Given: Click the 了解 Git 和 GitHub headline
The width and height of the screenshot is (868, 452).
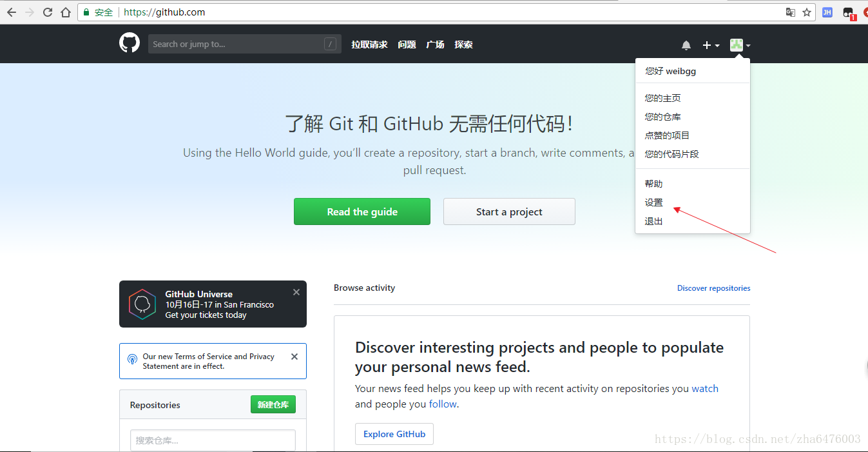Looking at the screenshot, I should 429,123.
